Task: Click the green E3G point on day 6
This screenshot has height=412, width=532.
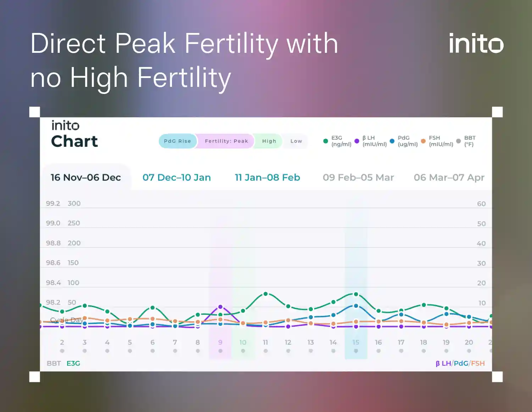Action: 153,308
